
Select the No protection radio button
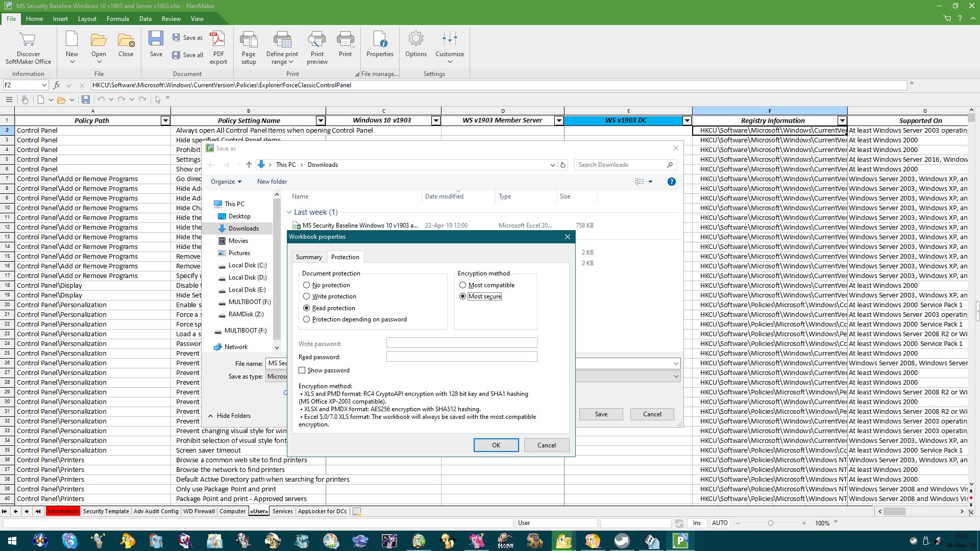307,285
